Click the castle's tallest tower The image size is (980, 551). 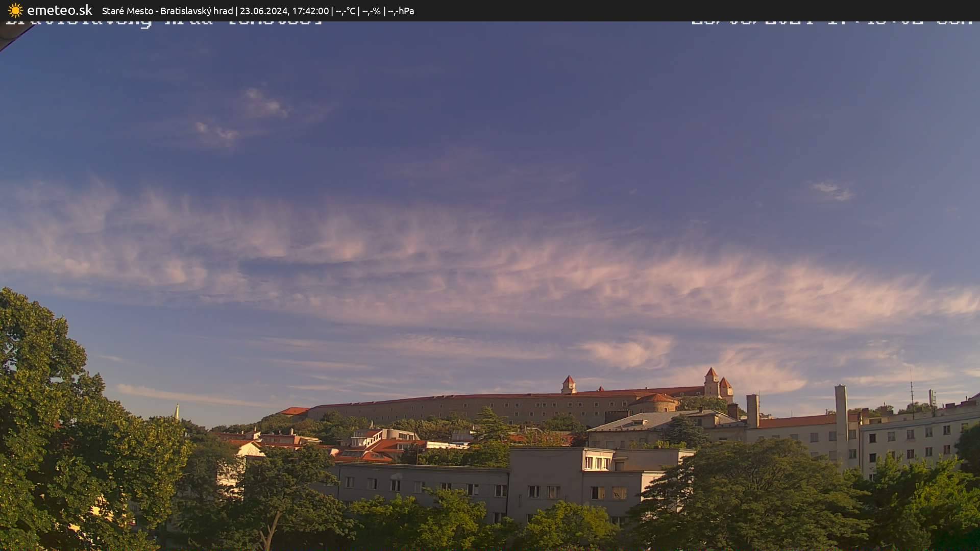point(711,382)
